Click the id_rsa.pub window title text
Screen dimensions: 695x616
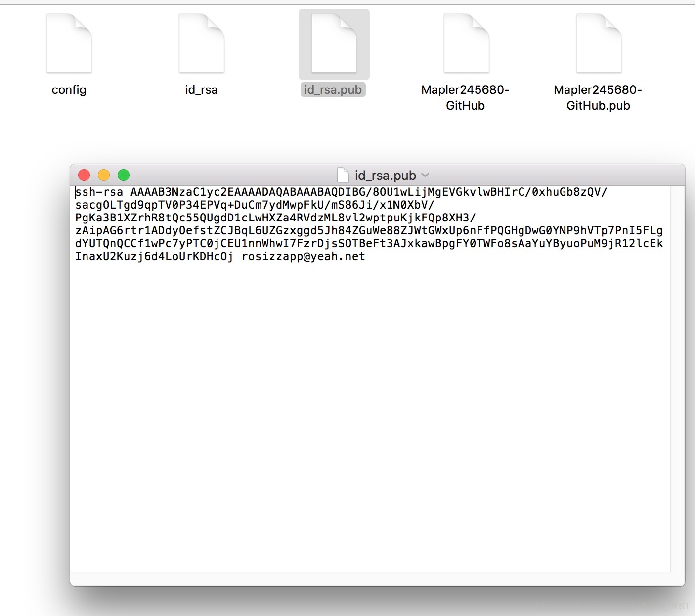click(386, 175)
